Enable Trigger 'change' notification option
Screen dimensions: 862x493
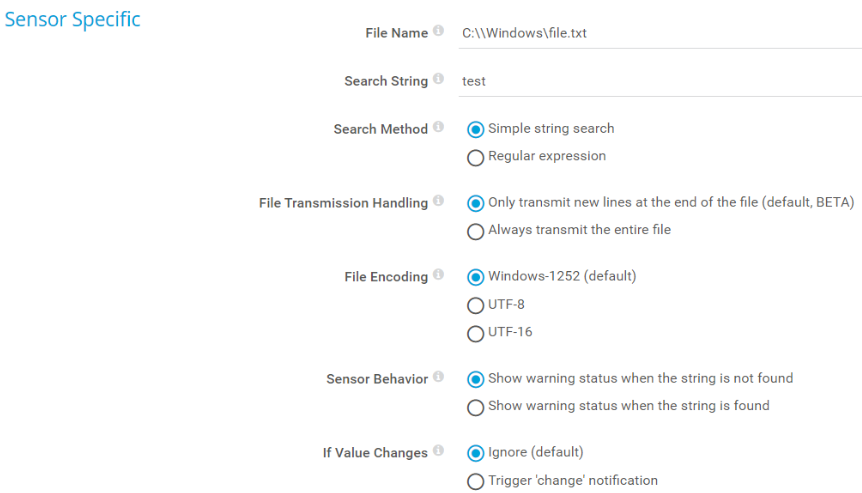coord(476,481)
